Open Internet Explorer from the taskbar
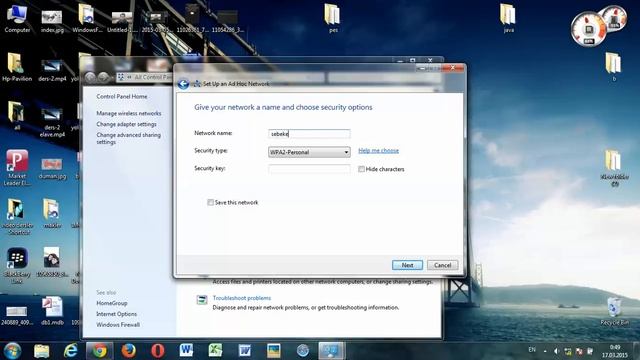 [x=71, y=351]
